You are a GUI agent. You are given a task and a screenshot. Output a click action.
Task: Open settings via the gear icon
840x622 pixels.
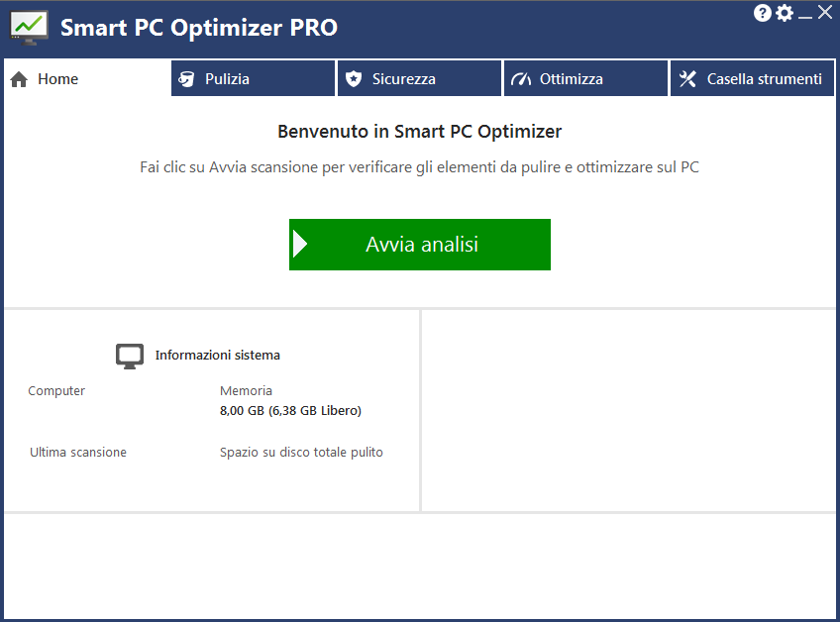point(785,12)
